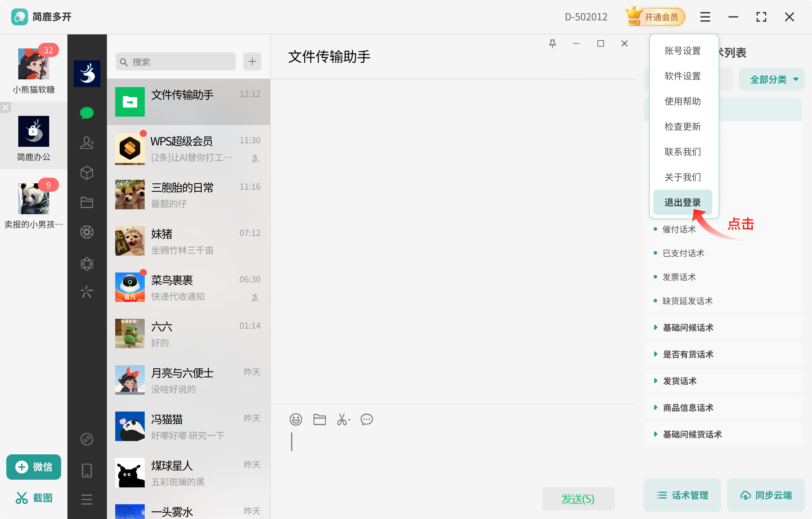Open the favorites cube icon in sidebar
Image resolution: width=812 pixels, height=519 pixels.
click(x=87, y=173)
